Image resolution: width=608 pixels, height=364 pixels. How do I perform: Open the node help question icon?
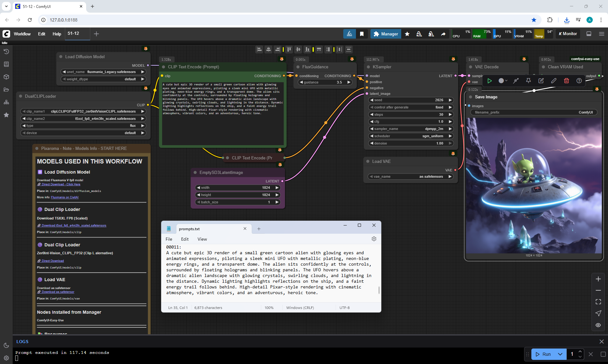tap(579, 81)
